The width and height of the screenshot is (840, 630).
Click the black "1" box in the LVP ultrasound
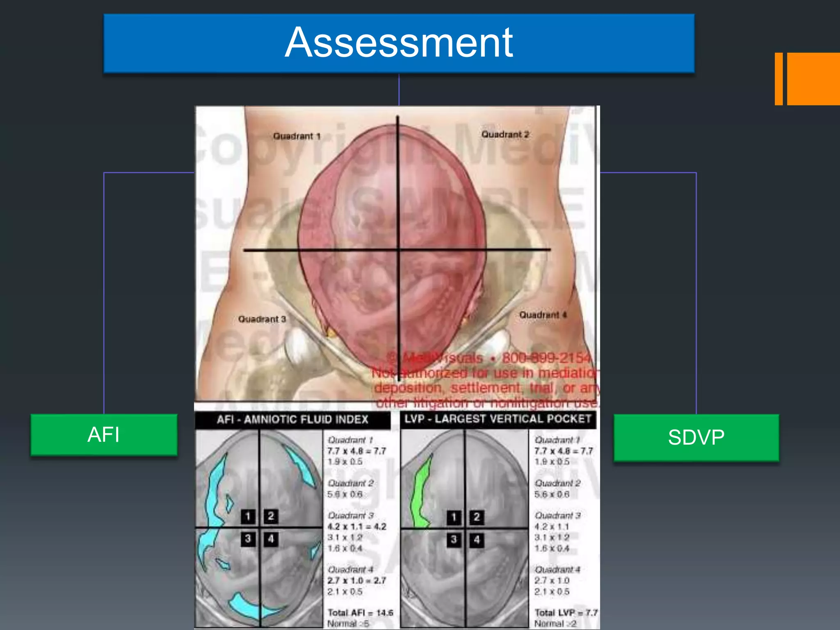click(454, 517)
